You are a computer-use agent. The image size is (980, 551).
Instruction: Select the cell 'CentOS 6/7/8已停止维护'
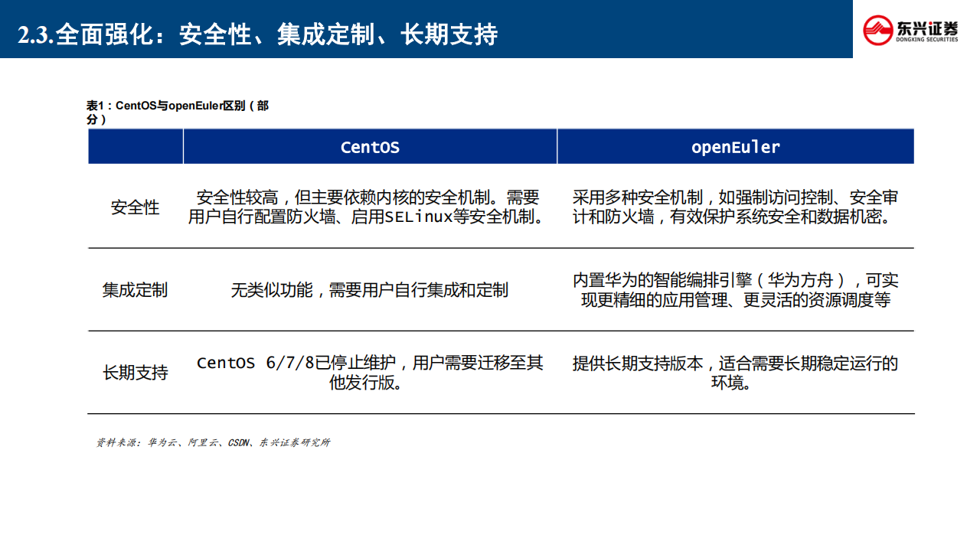tap(370, 373)
